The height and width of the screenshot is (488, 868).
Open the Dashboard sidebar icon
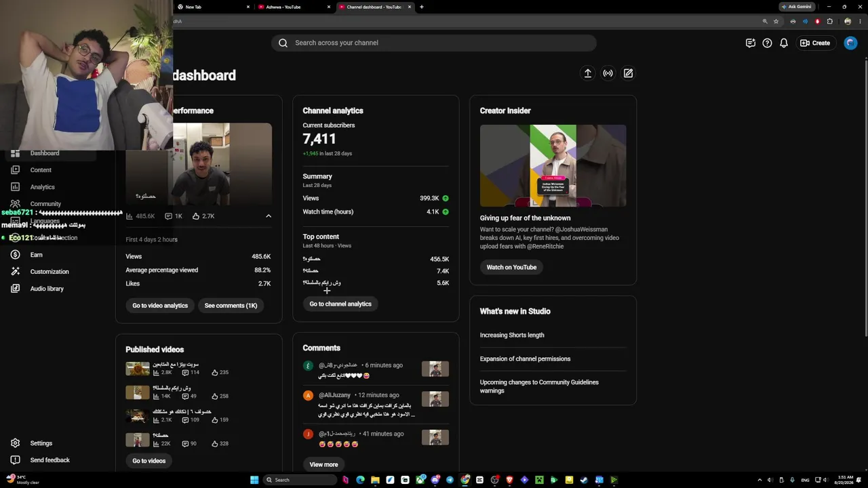(x=15, y=153)
